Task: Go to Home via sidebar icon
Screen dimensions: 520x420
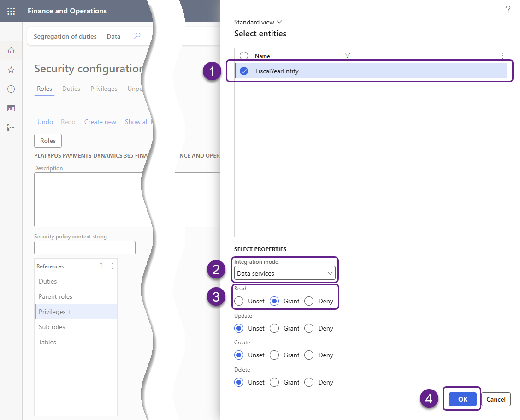Action: [11, 51]
